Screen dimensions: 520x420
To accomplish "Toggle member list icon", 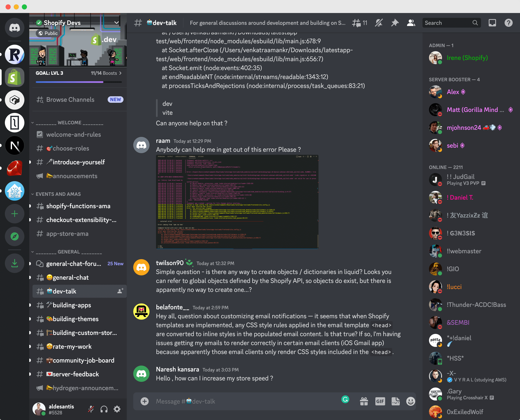I will (x=411, y=23).
